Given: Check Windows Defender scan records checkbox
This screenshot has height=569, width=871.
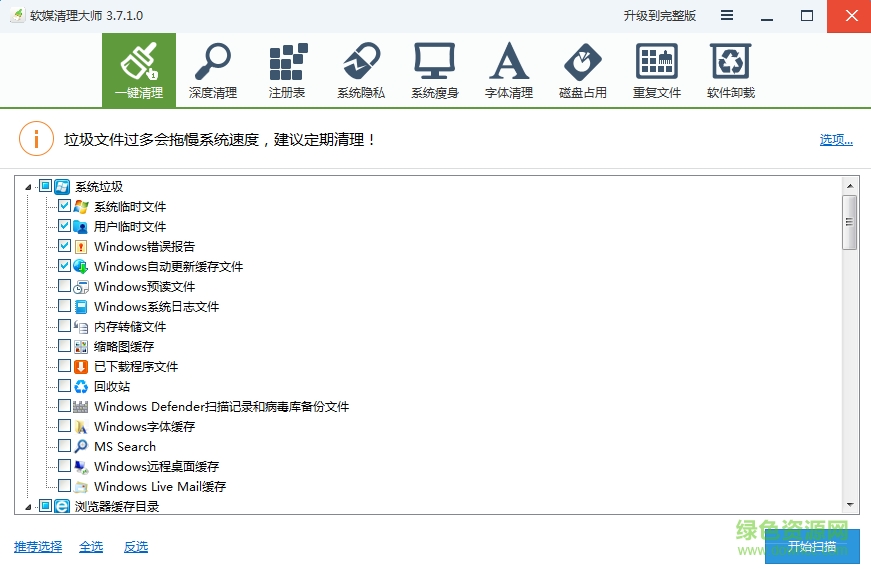Looking at the screenshot, I should 64,406.
